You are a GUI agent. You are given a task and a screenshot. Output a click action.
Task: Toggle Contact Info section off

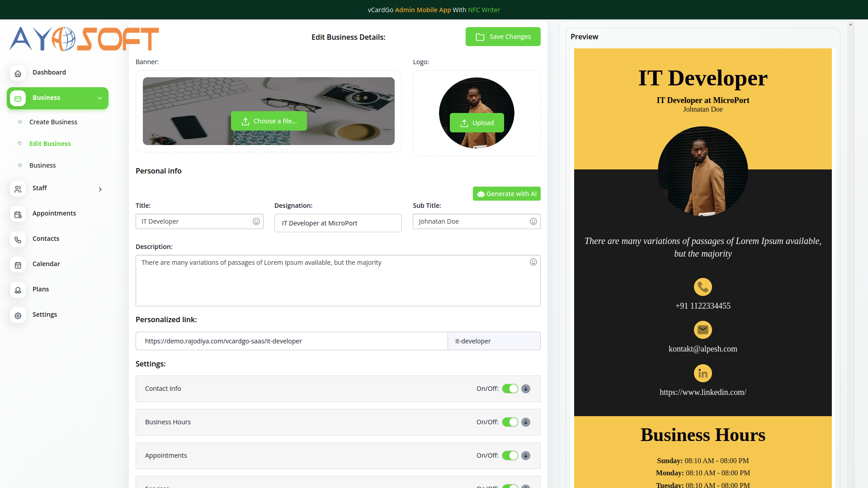point(510,389)
